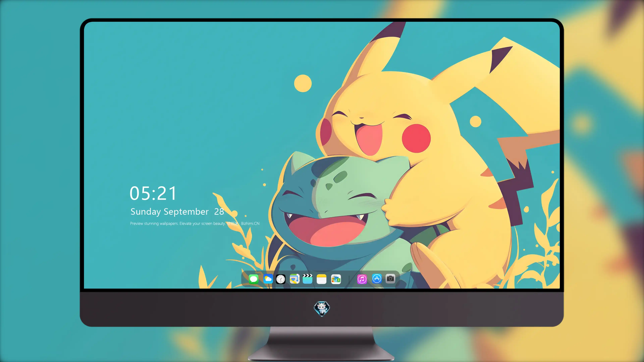Screen dimensions: 644x362
Task: Open the App Store from the dock
Action: tap(377, 279)
